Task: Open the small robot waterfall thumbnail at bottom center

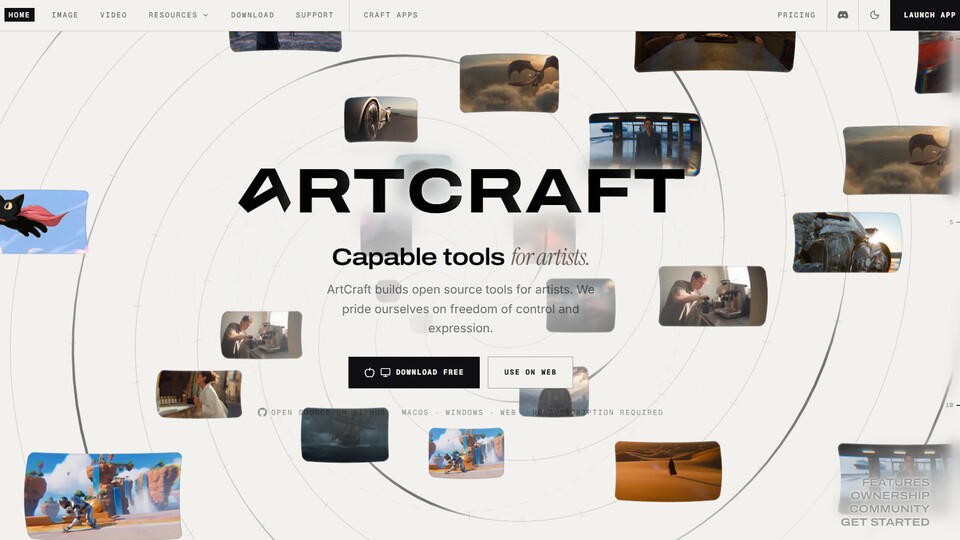Action: click(467, 453)
